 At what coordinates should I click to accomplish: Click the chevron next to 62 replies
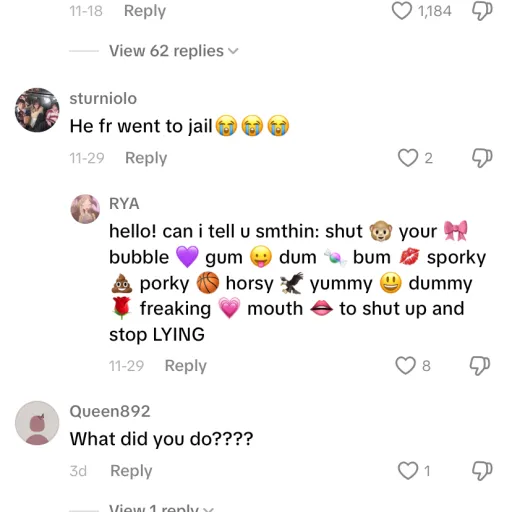click(233, 51)
